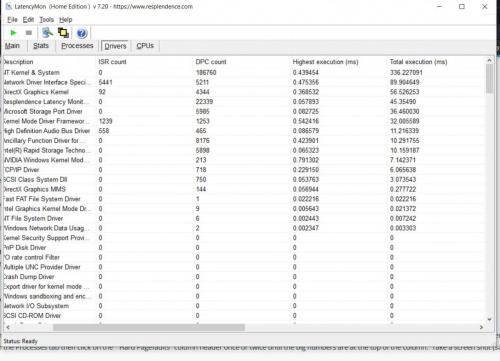Image resolution: width=500 pixels, height=361 pixels.
Task: Click the LatencyMon title bar app icon
Action: click(x=9, y=6)
